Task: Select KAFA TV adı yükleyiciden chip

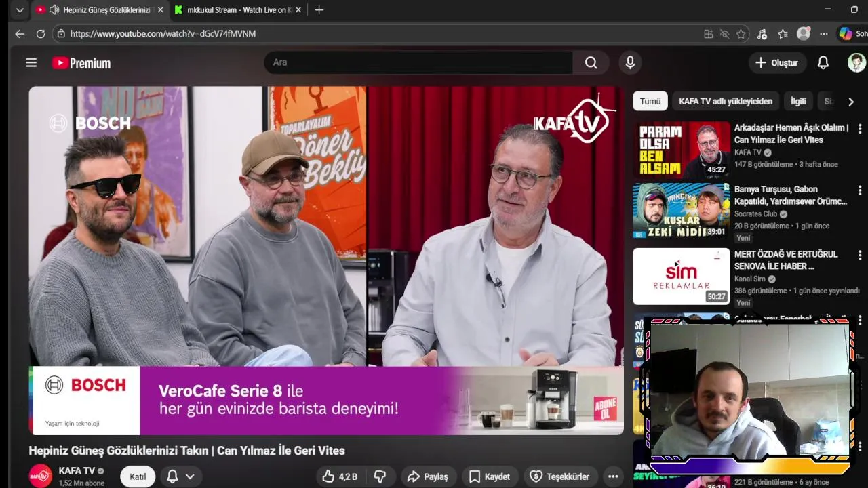Action: pos(726,101)
